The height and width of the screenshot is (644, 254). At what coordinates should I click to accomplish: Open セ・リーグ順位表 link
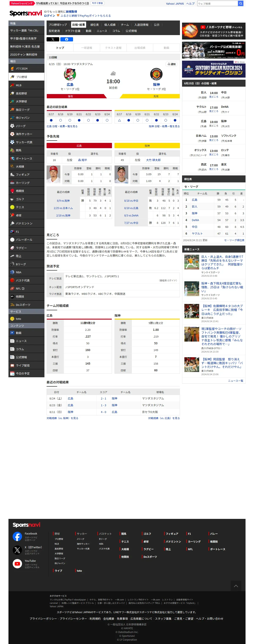[234, 240]
